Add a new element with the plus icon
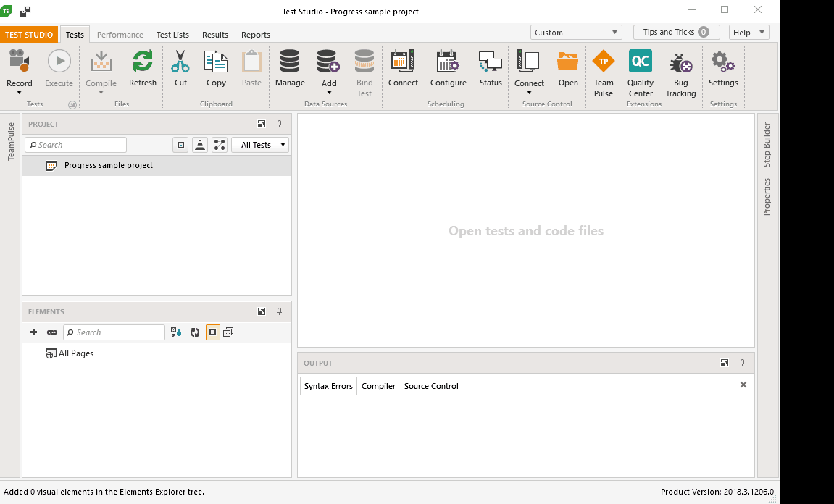 pyautogui.click(x=33, y=332)
